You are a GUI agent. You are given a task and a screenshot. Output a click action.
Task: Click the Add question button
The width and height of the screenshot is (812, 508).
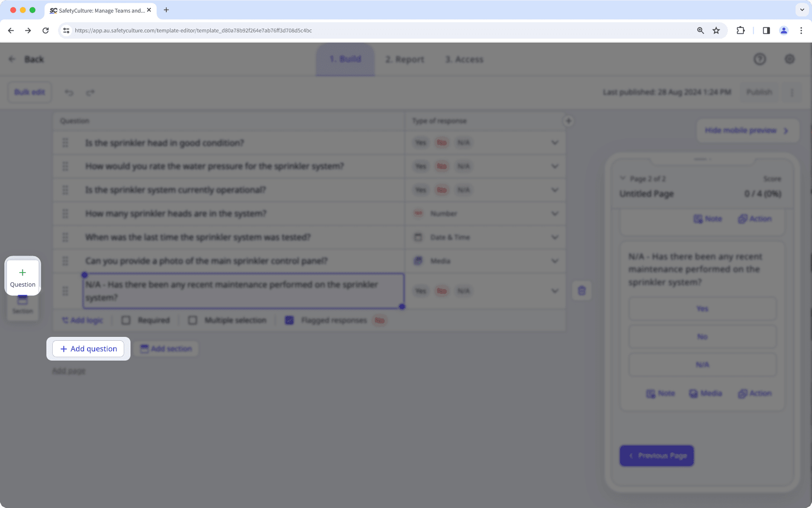point(88,348)
